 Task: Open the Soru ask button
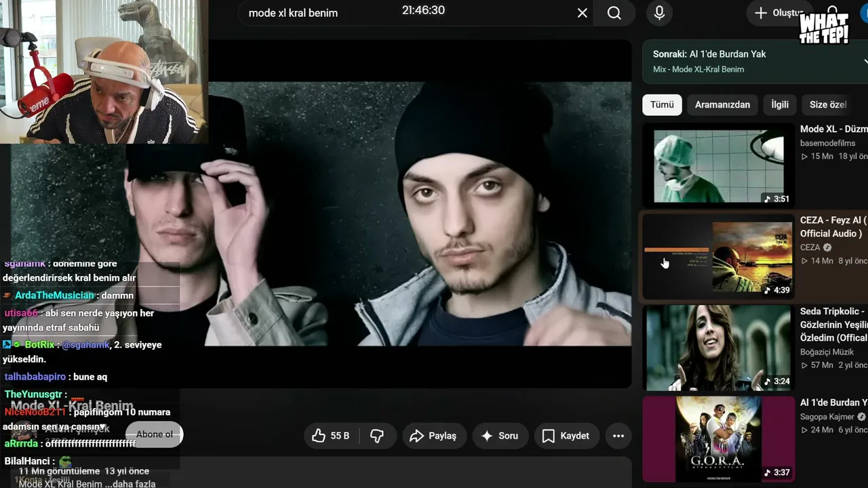(x=499, y=436)
